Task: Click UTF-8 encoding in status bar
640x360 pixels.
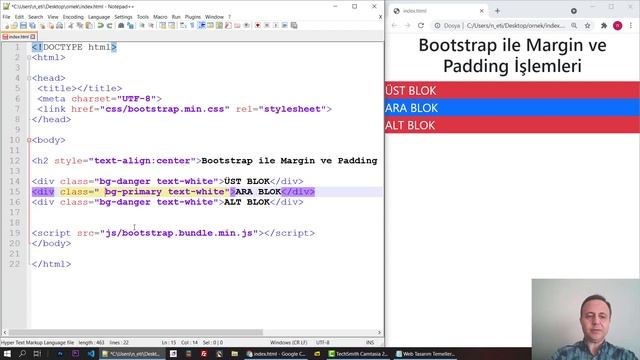Action: pos(322,342)
